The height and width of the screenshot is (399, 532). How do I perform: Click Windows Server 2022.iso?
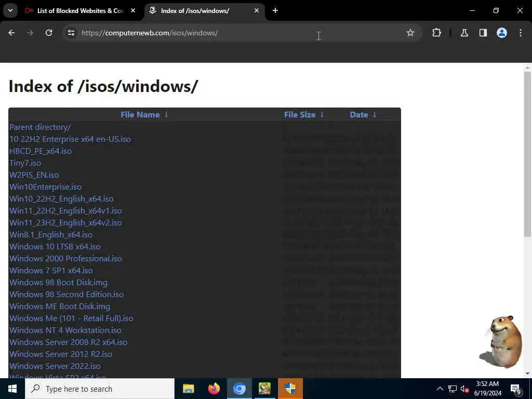click(55, 366)
